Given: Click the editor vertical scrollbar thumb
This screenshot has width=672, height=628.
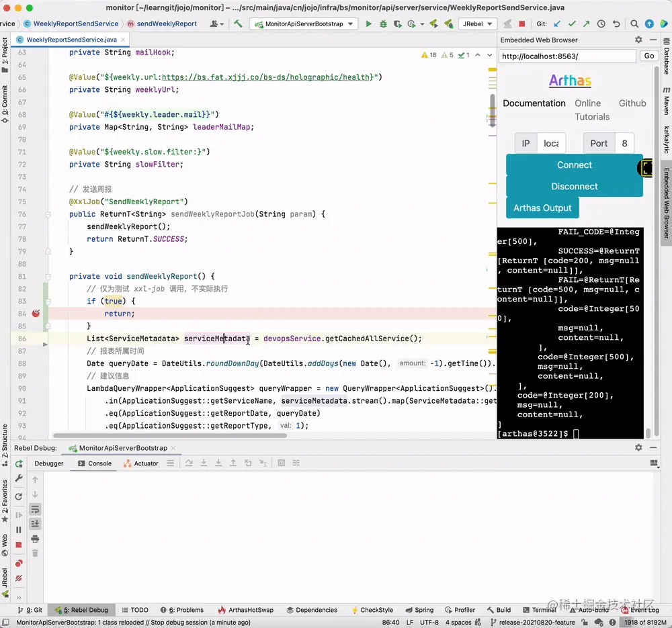Looking at the screenshot, I should coord(493,111).
